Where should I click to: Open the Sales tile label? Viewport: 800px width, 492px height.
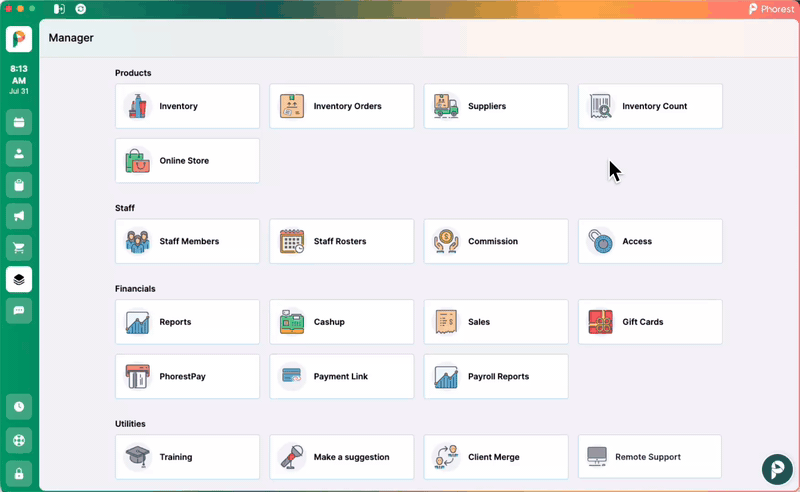click(479, 322)
